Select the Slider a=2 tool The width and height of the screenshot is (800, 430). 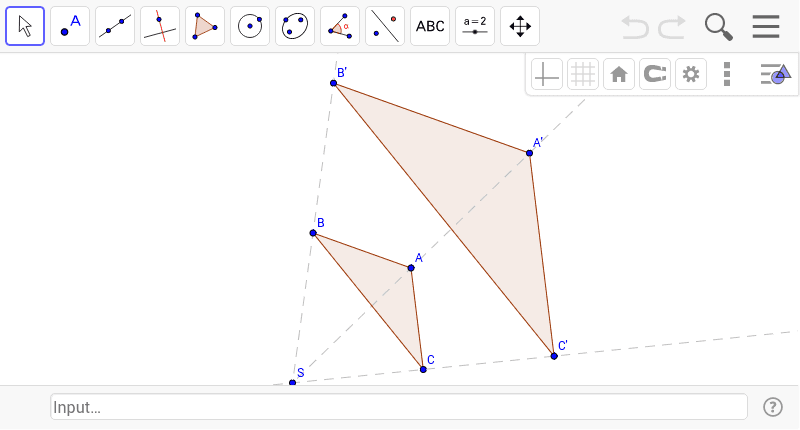(475, 26)
